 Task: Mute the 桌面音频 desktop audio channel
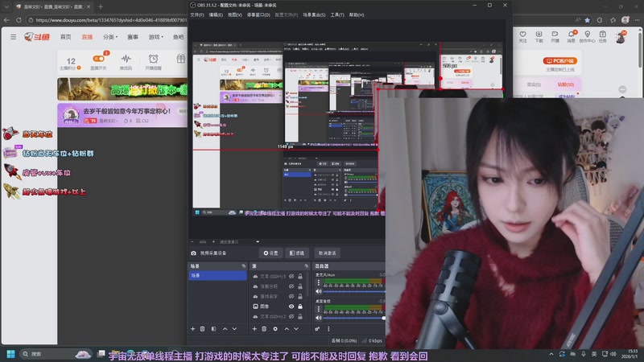[x=318, y=318]
